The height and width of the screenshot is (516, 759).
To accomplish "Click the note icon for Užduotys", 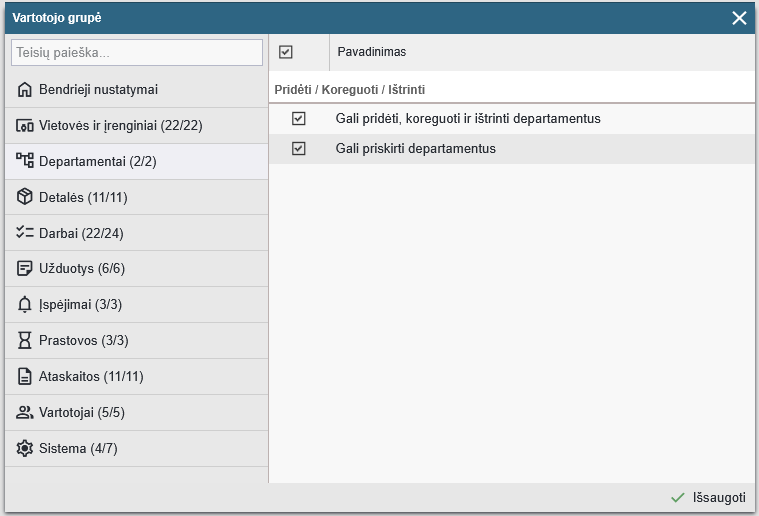I will [x=24, y=268].
